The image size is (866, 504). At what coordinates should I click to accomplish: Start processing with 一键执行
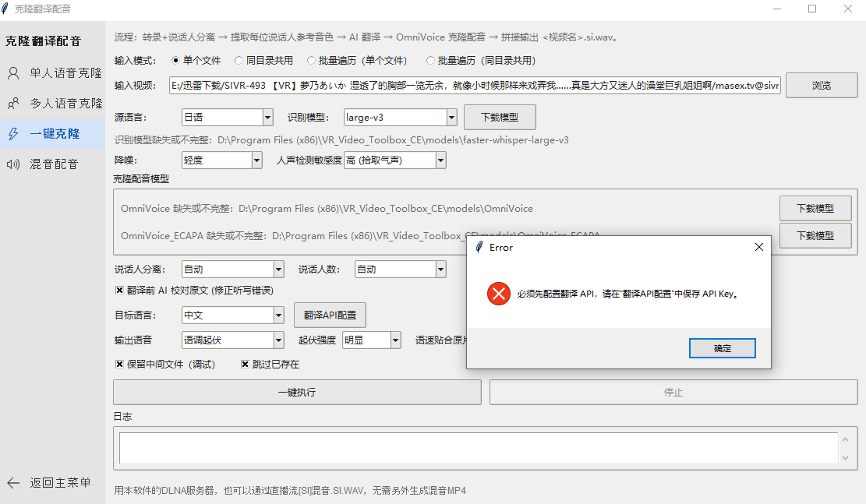pyautogui.click(x=297, y=393)
